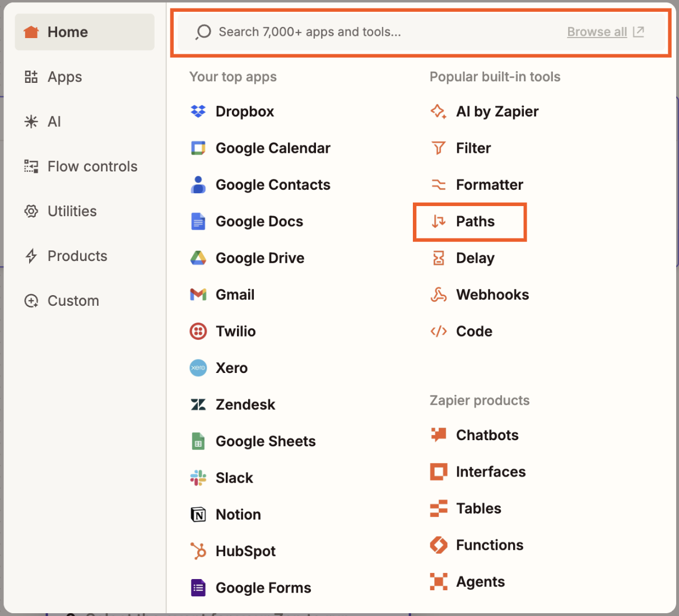Open the Custom sidebar tab
Screen dimensions: 679x616
85,301
